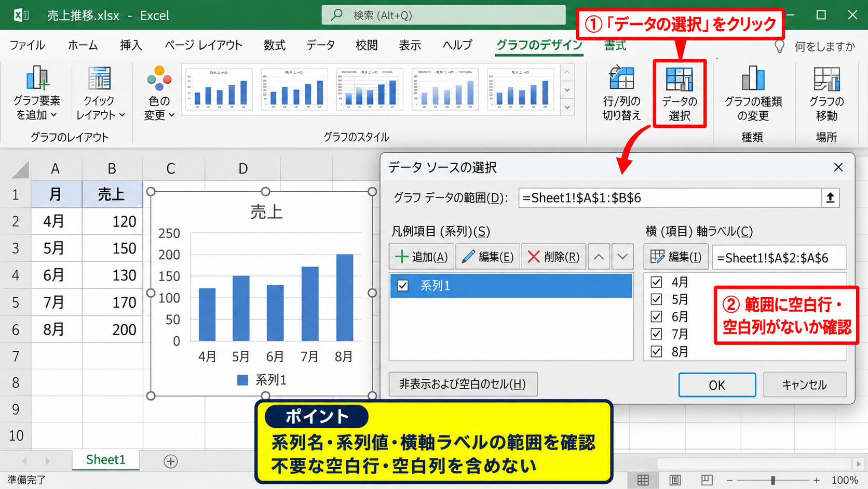Uncheck the 8月 axis label checkbox
The width and height of the screenshot is (868, 489).
[x=656, y=351]
